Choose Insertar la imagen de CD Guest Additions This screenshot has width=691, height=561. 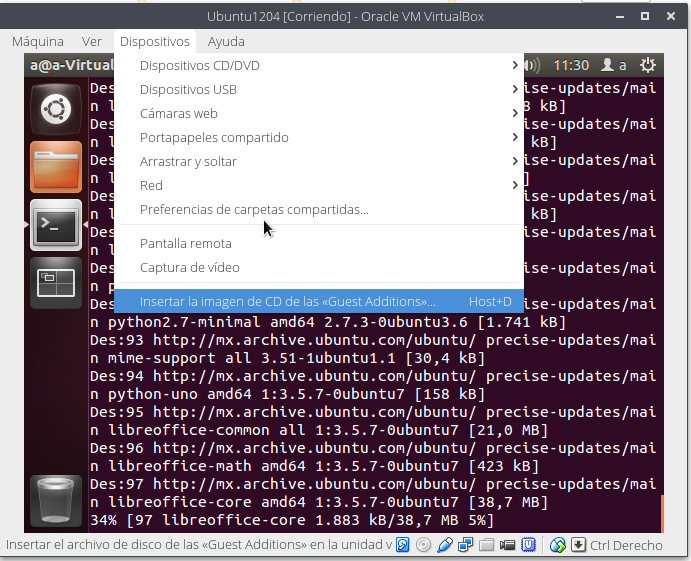[x=319, y=301]
